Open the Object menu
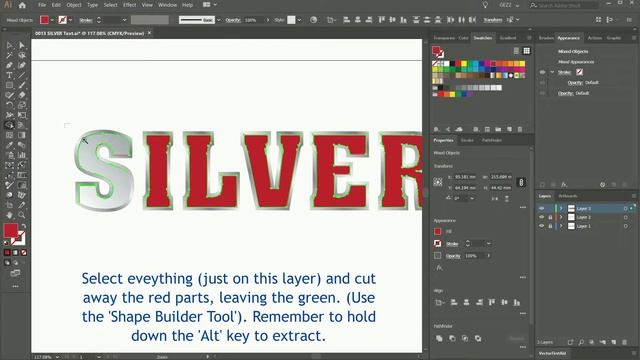Image resolution: width=640 pixels, height=360 pixels. click(74, 5)
